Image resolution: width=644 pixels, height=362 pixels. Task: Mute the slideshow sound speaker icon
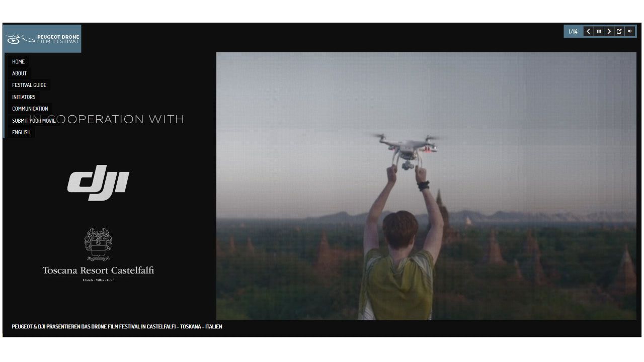[x=629, y=31]
